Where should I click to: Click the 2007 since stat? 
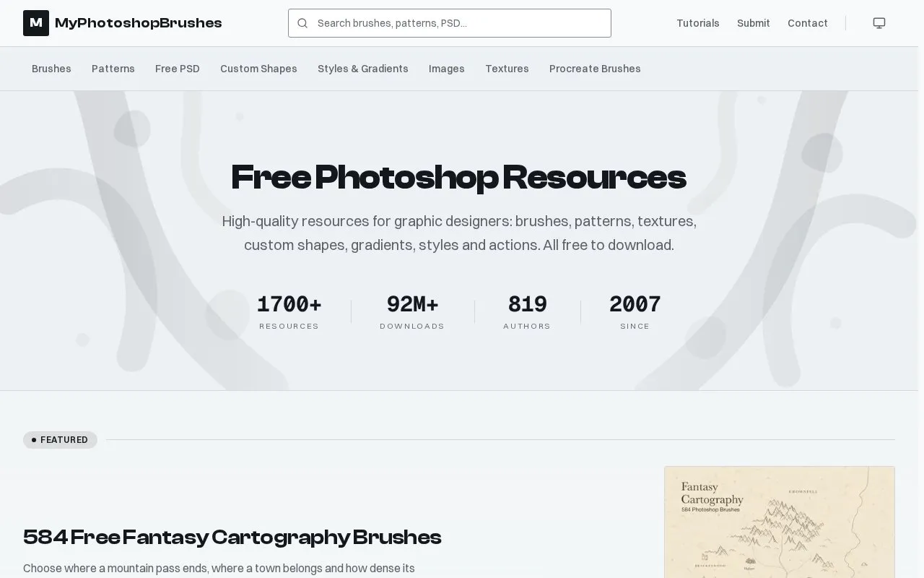pyautogui.click(x=635, y=312)
